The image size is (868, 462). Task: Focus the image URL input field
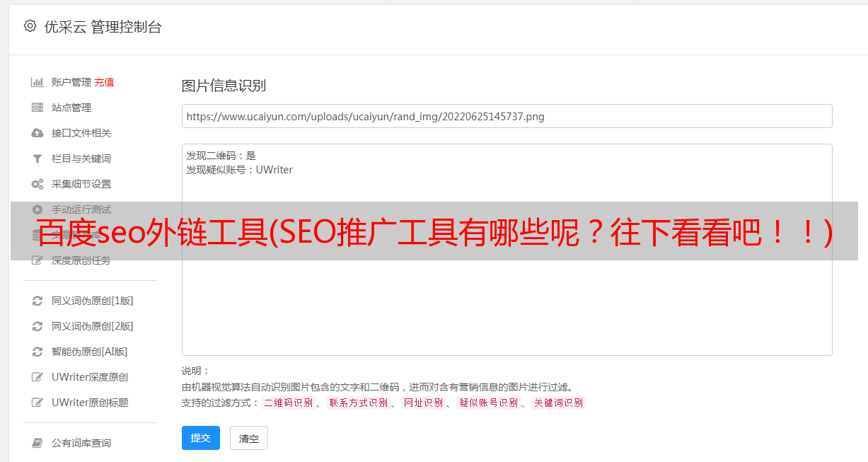click(507, 116)
